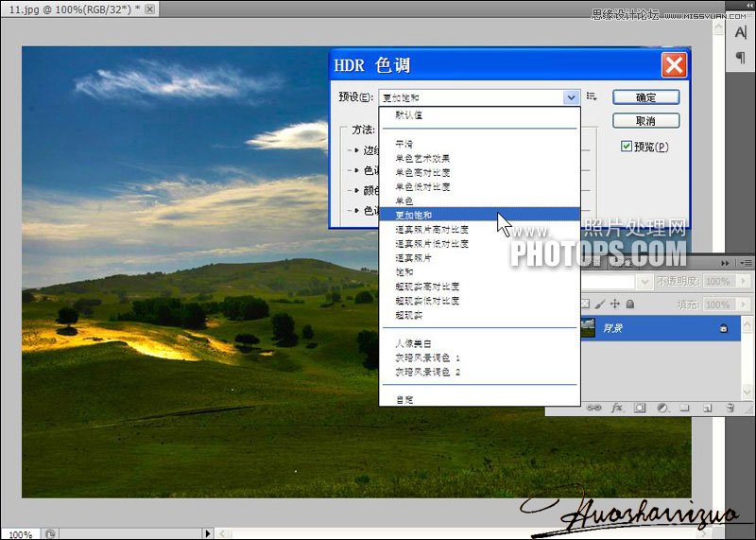Add a layer mask icon
Viewport: 756px width, 540px height.
(x=640, y=409)
